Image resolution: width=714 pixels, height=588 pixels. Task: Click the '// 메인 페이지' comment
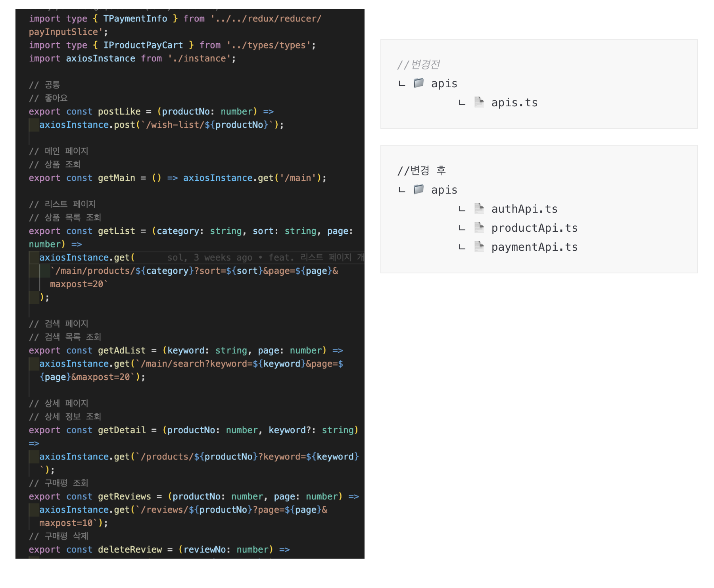(59, 151)
